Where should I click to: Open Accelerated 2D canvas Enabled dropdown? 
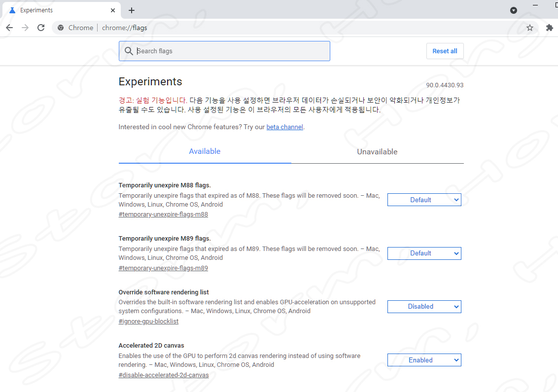424,360
